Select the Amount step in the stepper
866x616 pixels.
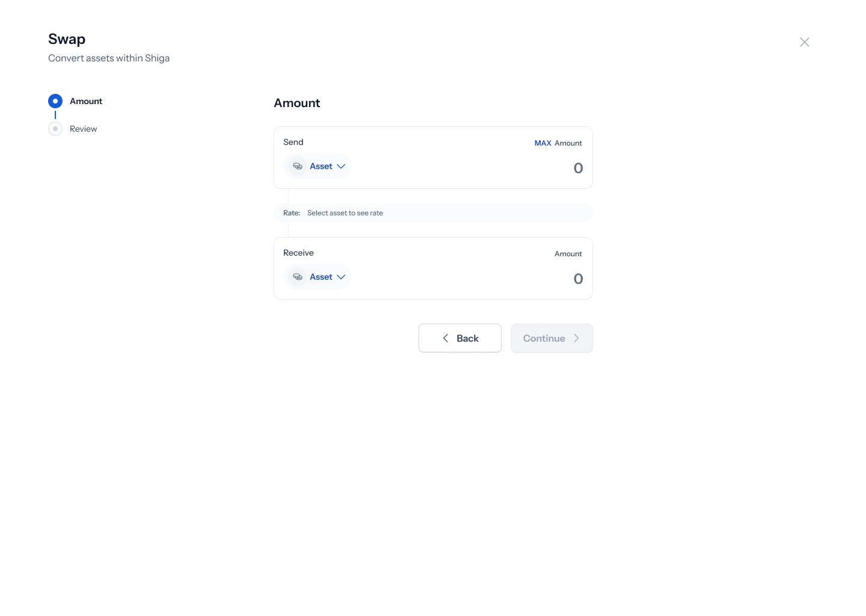pos(75,101)
